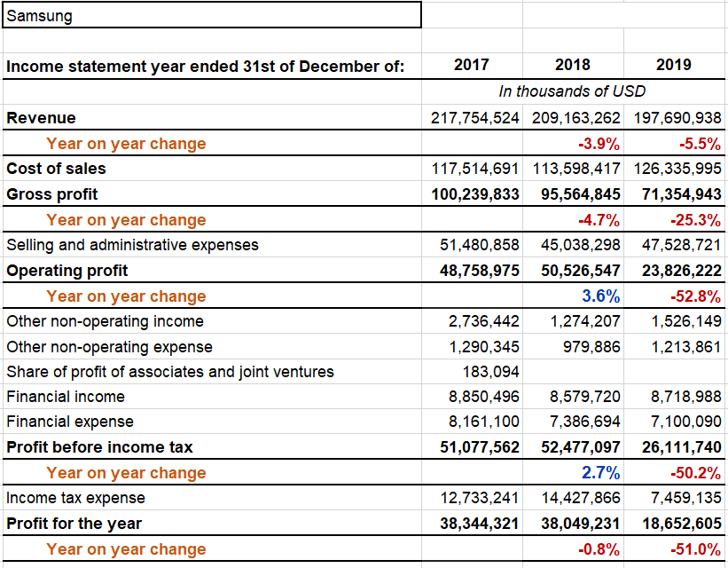Select the Operating profit row label
This screenshot has width=728, height=568.
pyautogui.click(x=67, y=271)
